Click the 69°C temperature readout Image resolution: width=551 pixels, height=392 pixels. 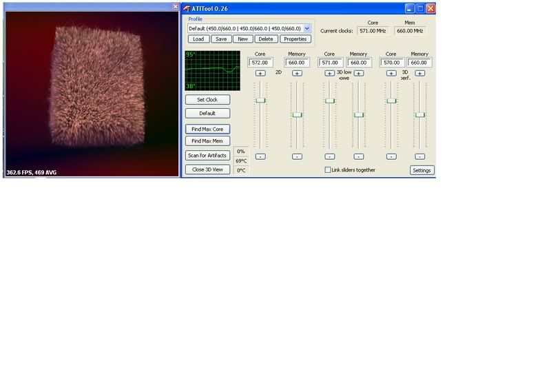(241, 161)
